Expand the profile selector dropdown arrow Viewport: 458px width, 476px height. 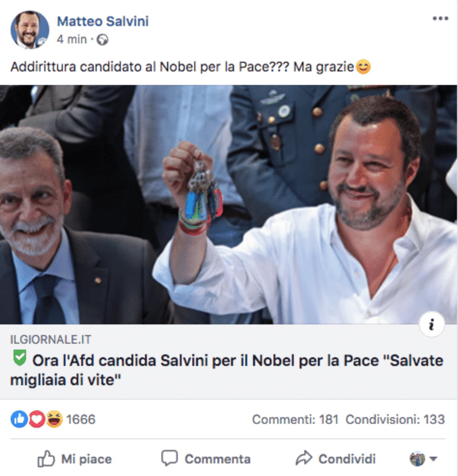[434, 458]
